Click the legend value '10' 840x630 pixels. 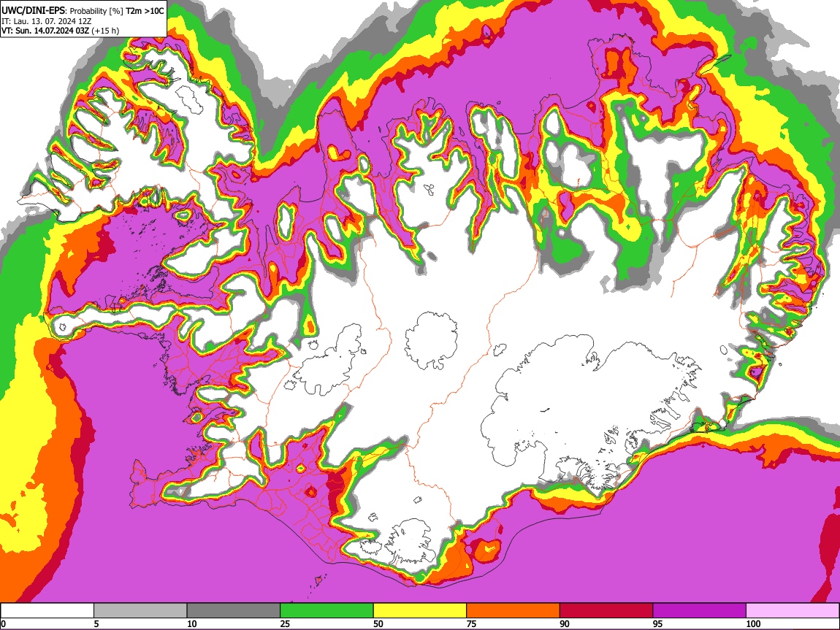coord(192,623)
